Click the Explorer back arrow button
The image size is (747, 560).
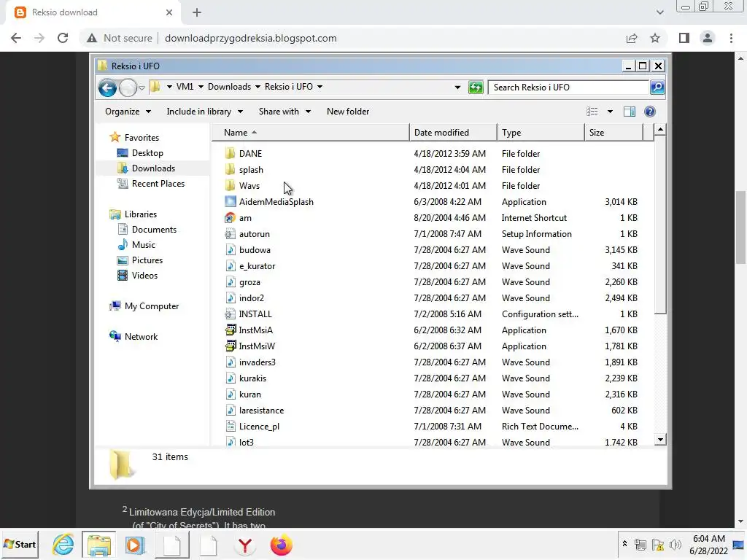click(x=107, y=87)
